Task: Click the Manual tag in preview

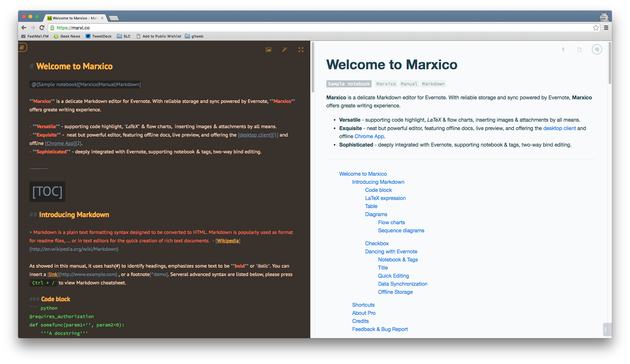Action: pyautogui.click(x=409, y=84)
